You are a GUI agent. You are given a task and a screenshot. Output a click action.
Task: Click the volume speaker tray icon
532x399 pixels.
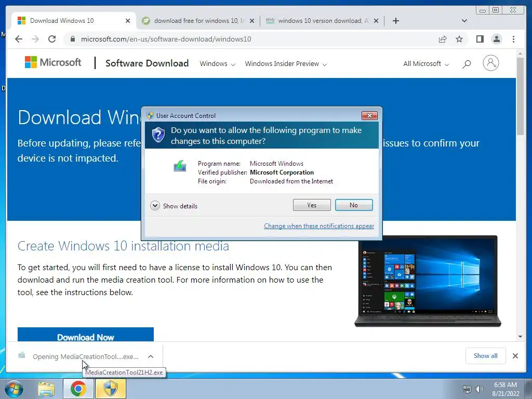click(x=480, y=389)
